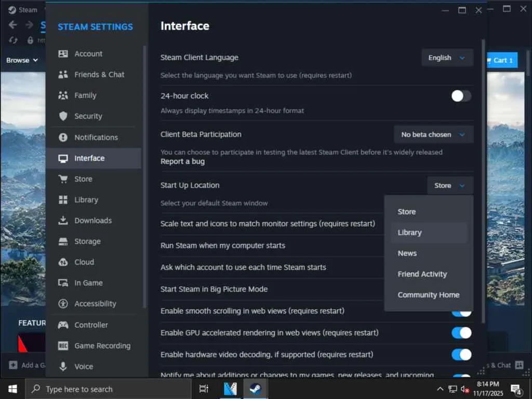Click the Notifications exclamation icon
This screenshot has height=399, width=532.
(63, 137)
